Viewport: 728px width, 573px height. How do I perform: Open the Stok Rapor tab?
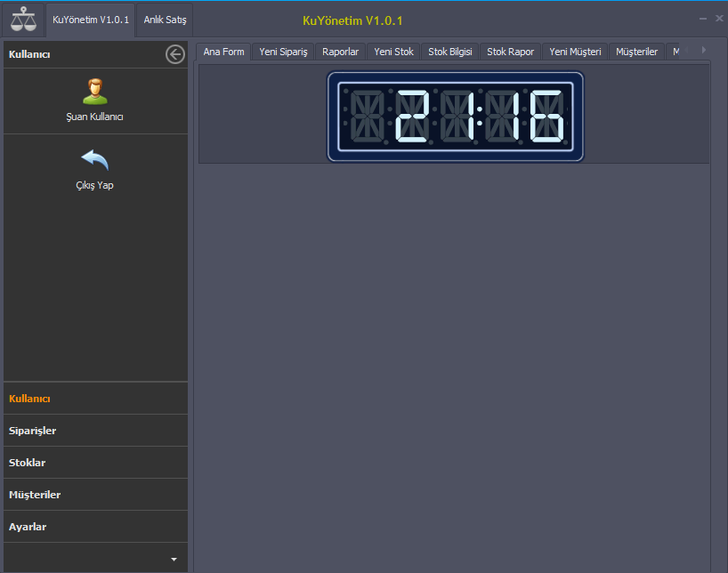point(510,52)
